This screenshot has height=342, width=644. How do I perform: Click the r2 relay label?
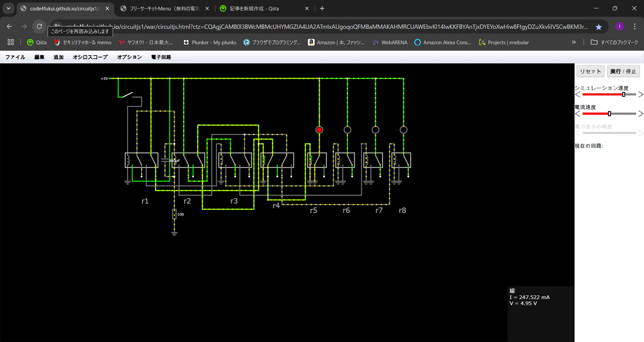click(187, 201)
